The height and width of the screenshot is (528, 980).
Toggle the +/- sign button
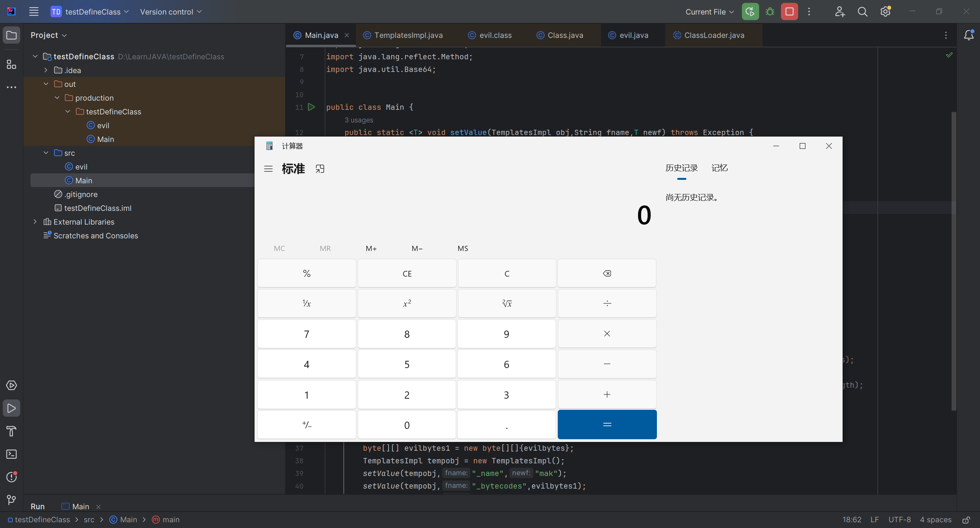coord(307,425)
